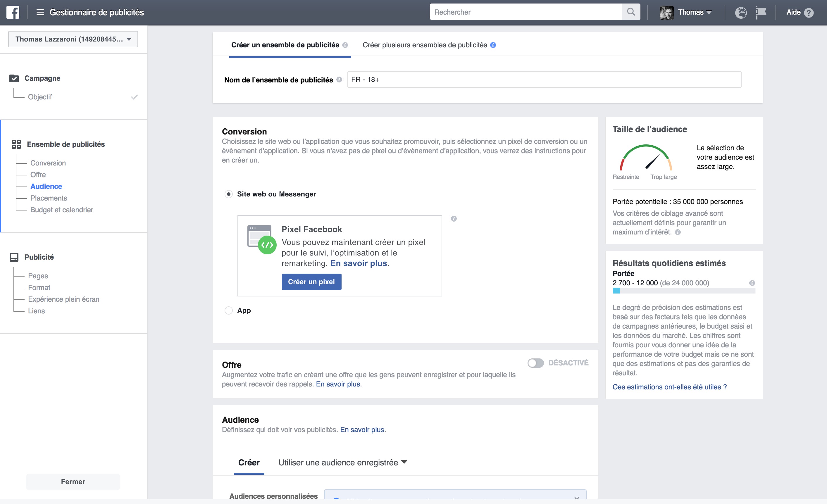Open the Thomas Lazzaroni account dropdown
The width and height of the screenshot is (827, 504).
[73, 39]
